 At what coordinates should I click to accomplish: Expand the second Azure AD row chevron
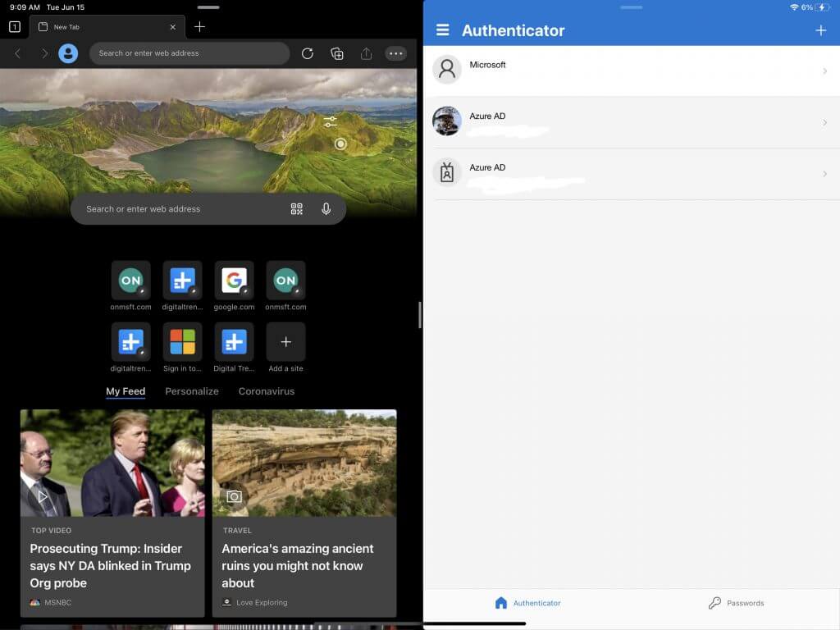point(824,174)
